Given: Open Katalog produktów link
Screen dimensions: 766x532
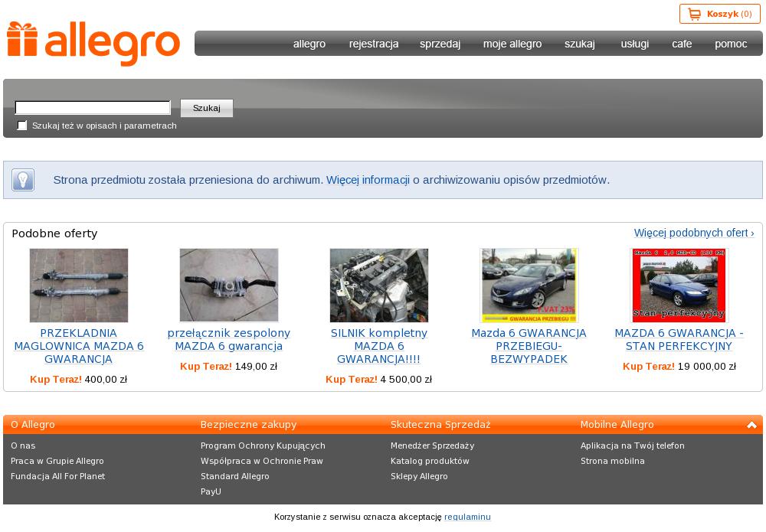Looking at the screenshot, I should (x=430, y=461).
